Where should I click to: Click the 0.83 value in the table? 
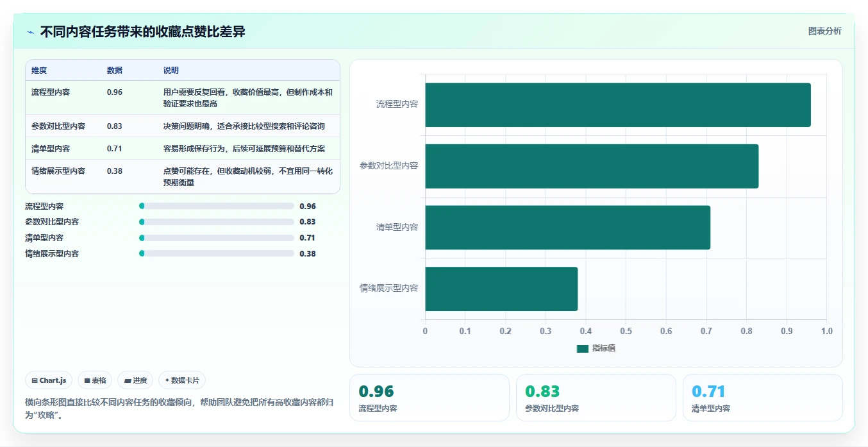[115, 126]
